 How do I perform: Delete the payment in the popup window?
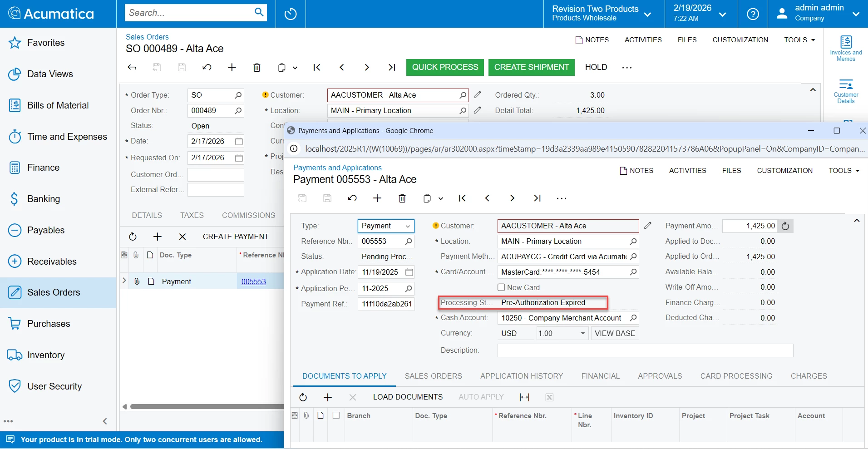coord(402,198)
